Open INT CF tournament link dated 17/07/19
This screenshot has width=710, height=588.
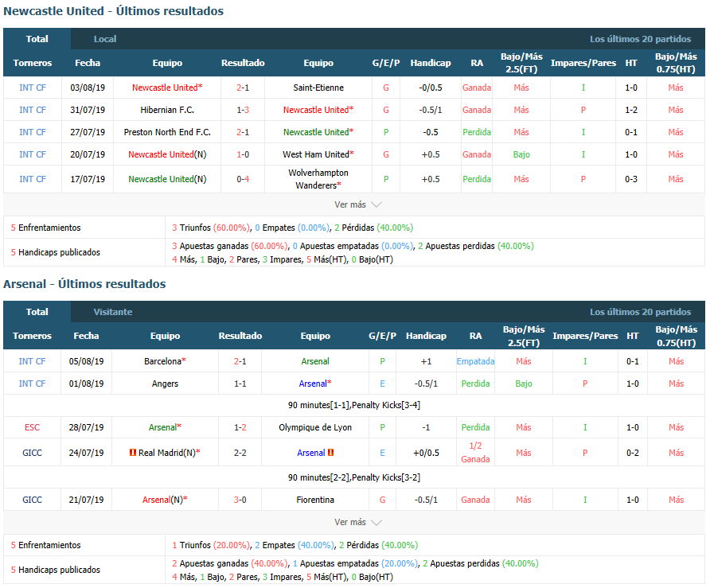33,179
